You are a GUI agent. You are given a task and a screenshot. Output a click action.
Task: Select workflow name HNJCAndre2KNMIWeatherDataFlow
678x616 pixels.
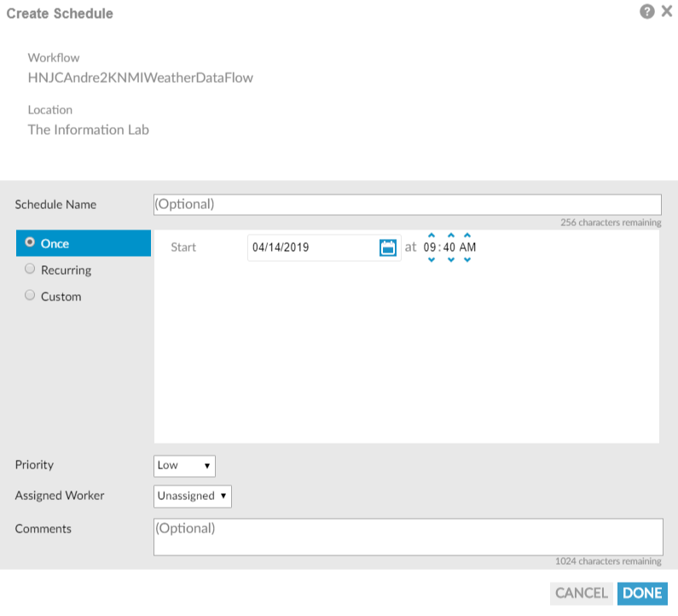141,78
